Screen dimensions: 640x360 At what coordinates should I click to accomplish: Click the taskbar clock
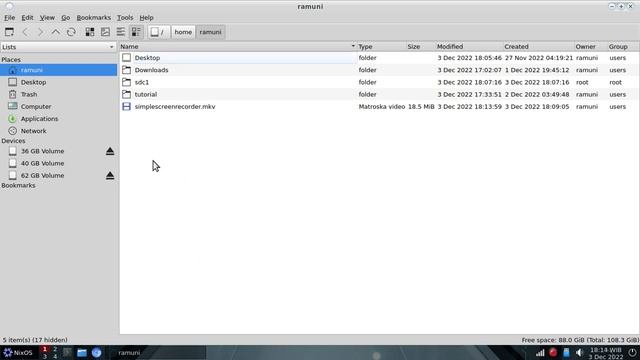pyautogui.click(x=606, y=353)
